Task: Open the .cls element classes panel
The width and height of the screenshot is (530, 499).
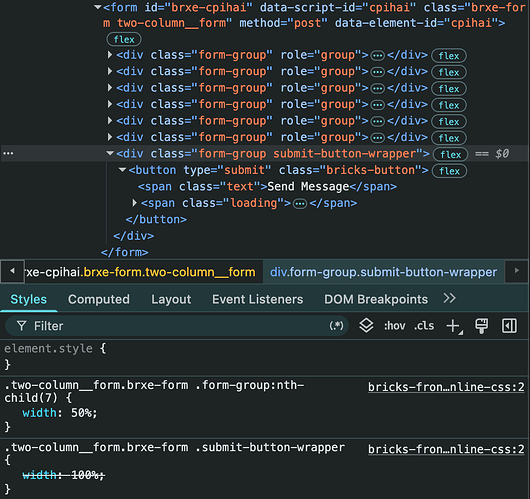Action: coord(424,326)
